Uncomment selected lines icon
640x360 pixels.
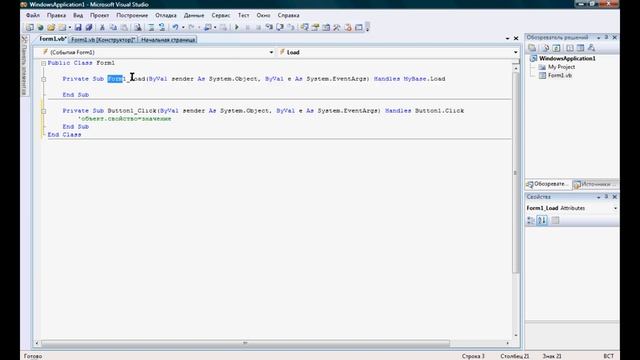162,27
